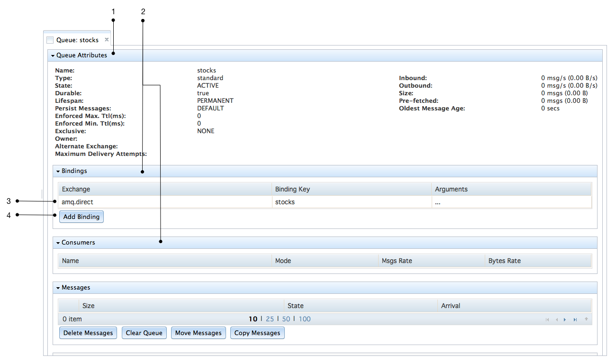Click the Add Binding button
Image resolution: width=616 pixels, height=364 pixels.
click(x=82, y=217)
